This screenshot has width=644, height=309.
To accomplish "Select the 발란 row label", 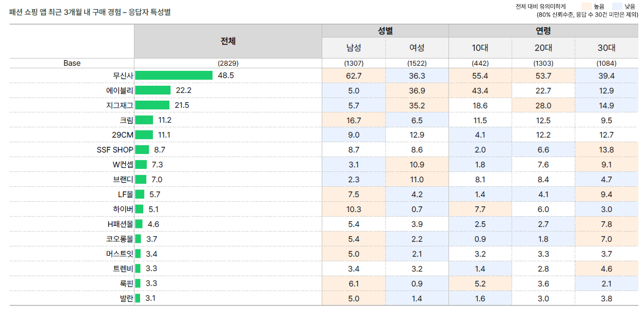I will coord(126,299).
